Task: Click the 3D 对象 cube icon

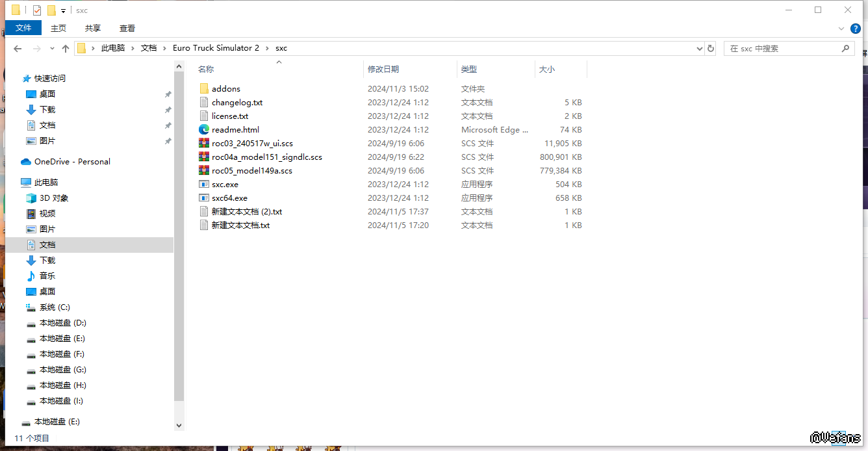Action: tap(31, 198)
